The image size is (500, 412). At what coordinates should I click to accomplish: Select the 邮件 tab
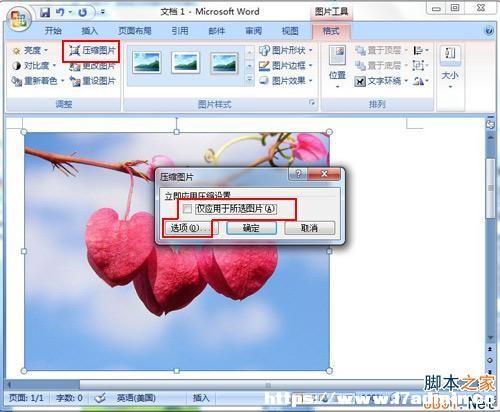[217, 31]
